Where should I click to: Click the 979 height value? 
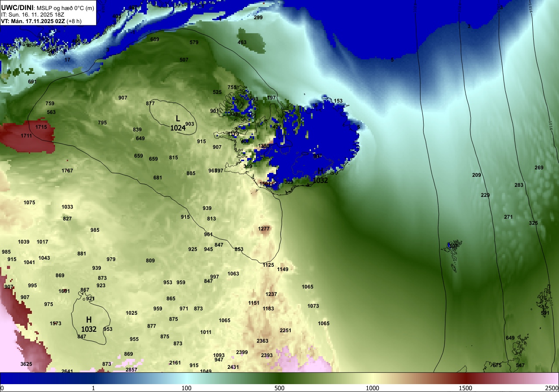111,259
